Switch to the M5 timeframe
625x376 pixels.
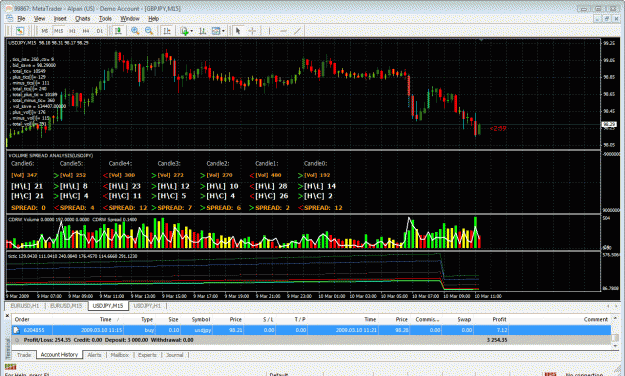[45, 31]
